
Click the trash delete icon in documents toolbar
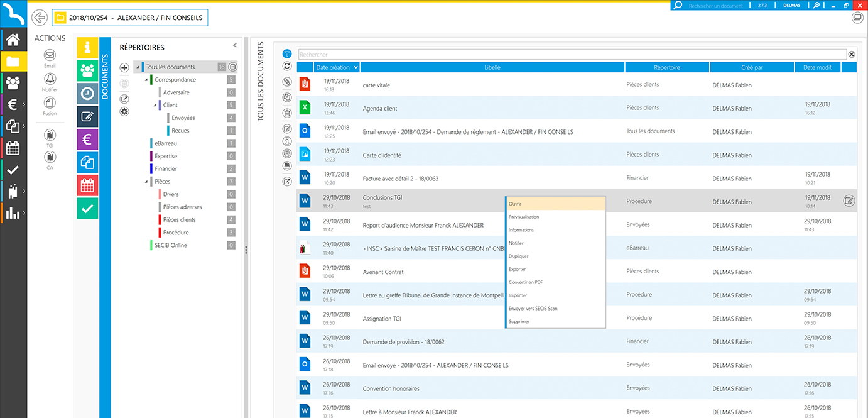(287, 113)
